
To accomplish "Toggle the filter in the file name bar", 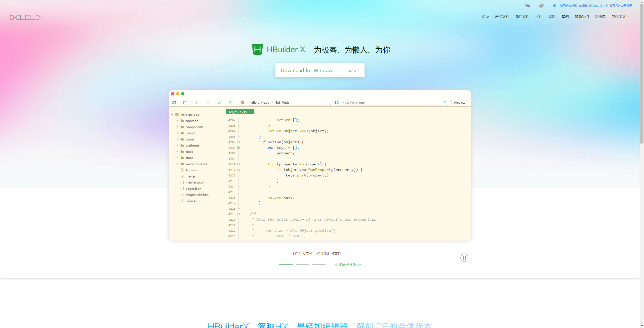I will (445, 103).
